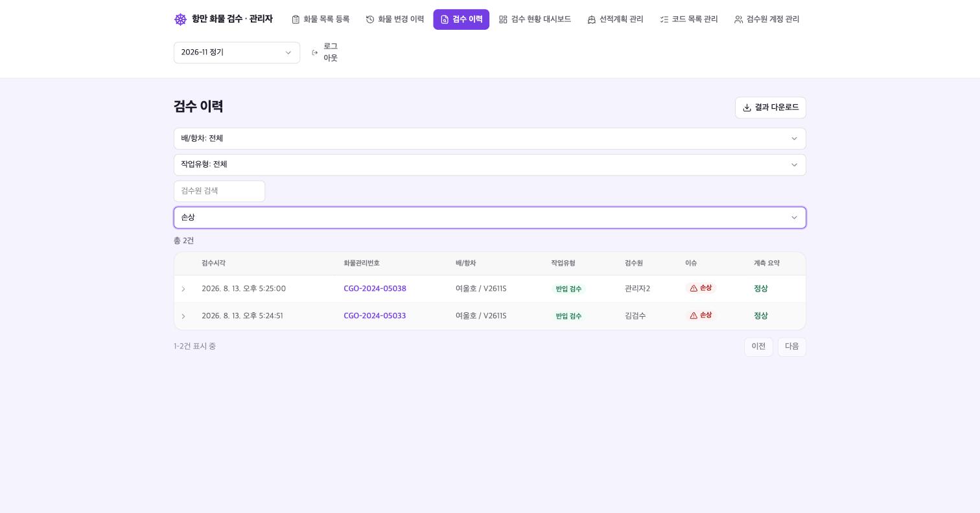This screenshot has width=980, height=513.
Task: Click the 배/항차 column header
Action: (x=465, y=264)
